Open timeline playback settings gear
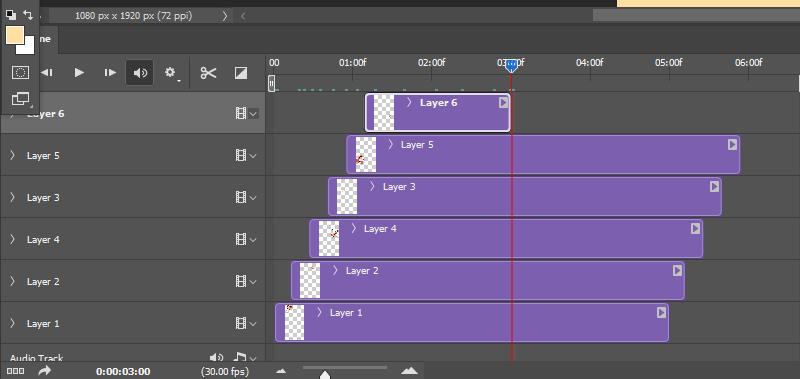800x379 pixels. pos(171,73)
